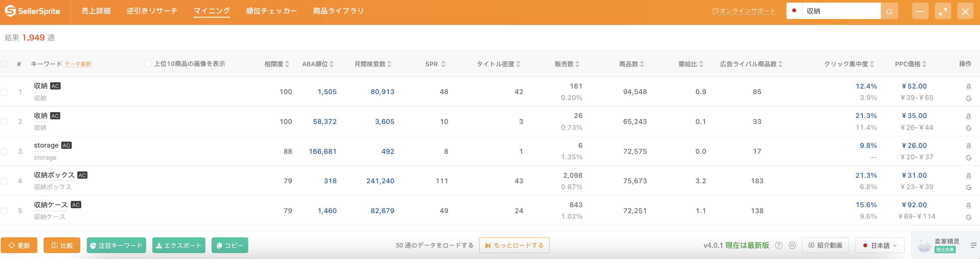Click the SellerSprite logo

(x=33, y=11)
